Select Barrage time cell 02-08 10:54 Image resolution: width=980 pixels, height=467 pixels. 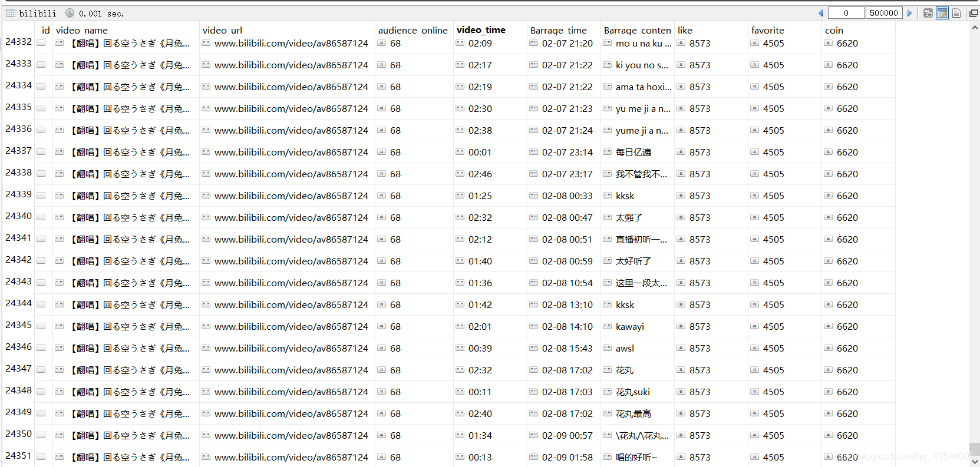pyautogui.click(x=567, y=283)
